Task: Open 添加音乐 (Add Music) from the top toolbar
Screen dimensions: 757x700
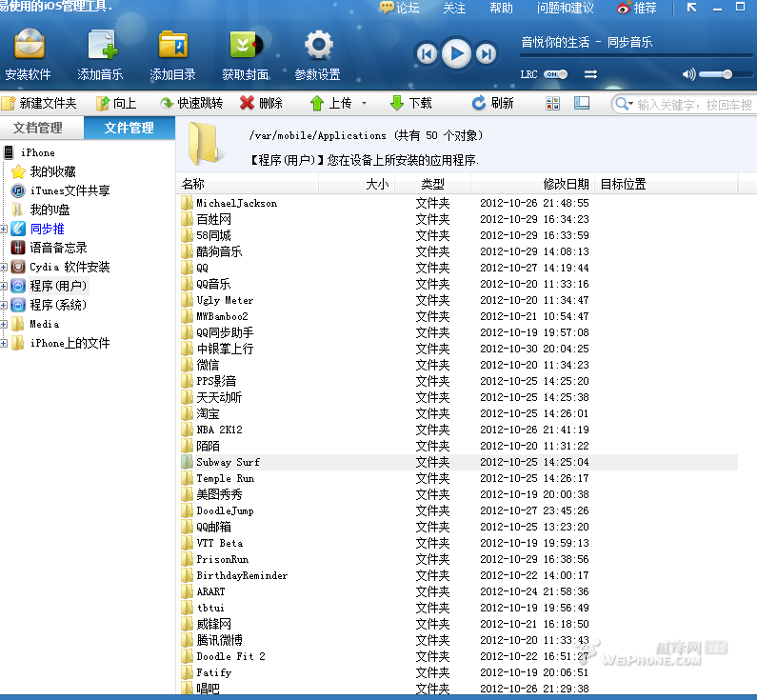Action: click(x=100, y=46)
